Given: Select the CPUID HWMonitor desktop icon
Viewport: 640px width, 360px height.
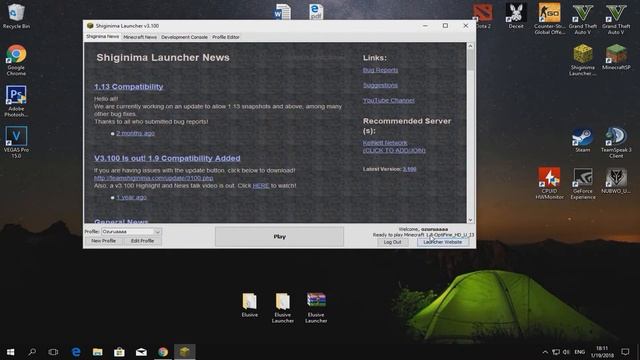Looking at the screenshot, I should pos(549,183).
